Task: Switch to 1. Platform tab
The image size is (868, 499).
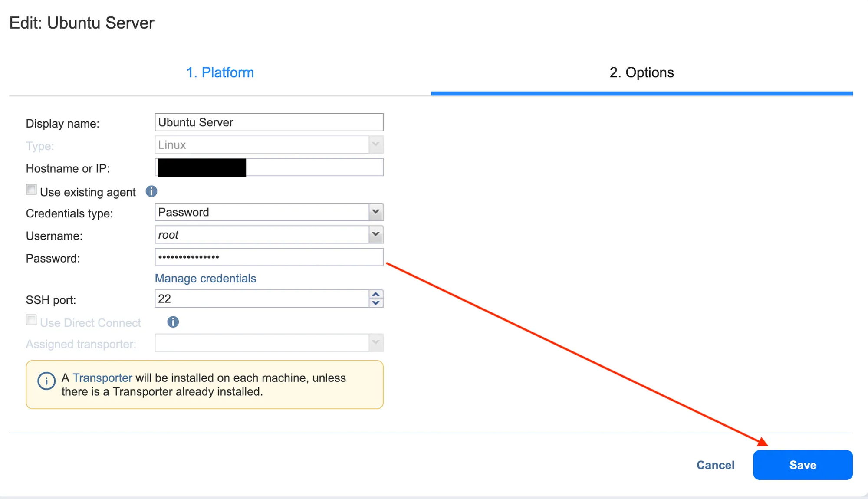Action: (x=220, y=72)
